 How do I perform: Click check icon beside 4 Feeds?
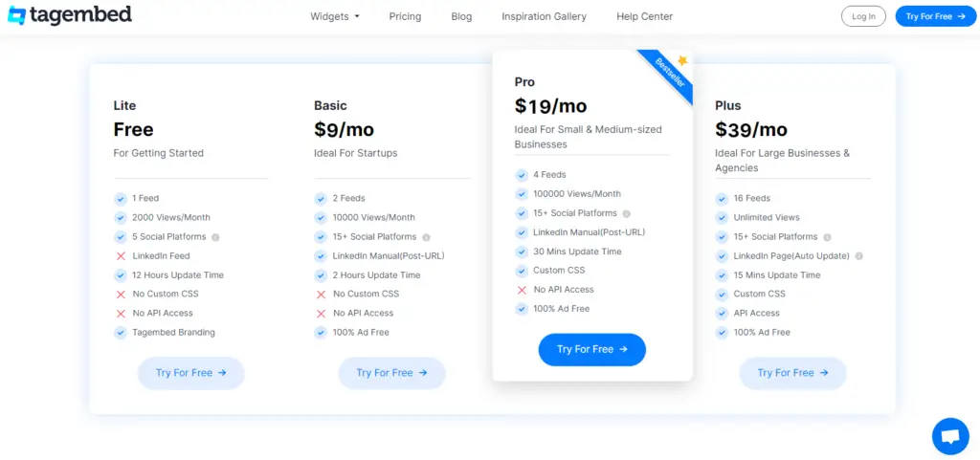(522, 175)
